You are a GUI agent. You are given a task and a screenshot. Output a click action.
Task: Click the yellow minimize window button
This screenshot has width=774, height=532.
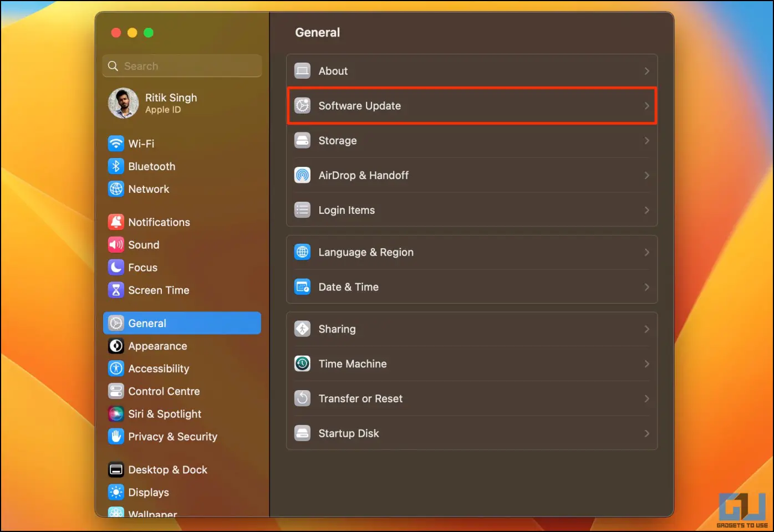tap(132, 33)
